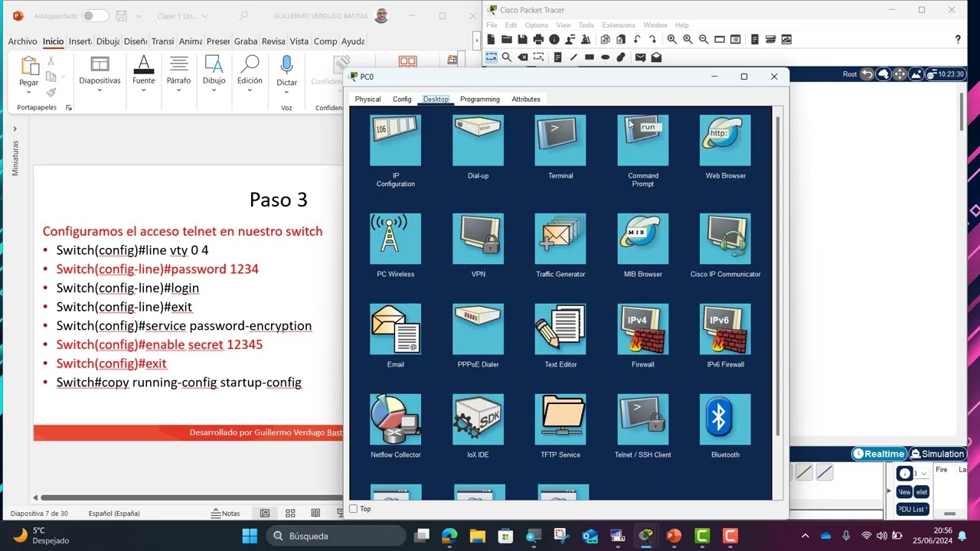Click the Root label in Packet Tracer

click(850, 74)
